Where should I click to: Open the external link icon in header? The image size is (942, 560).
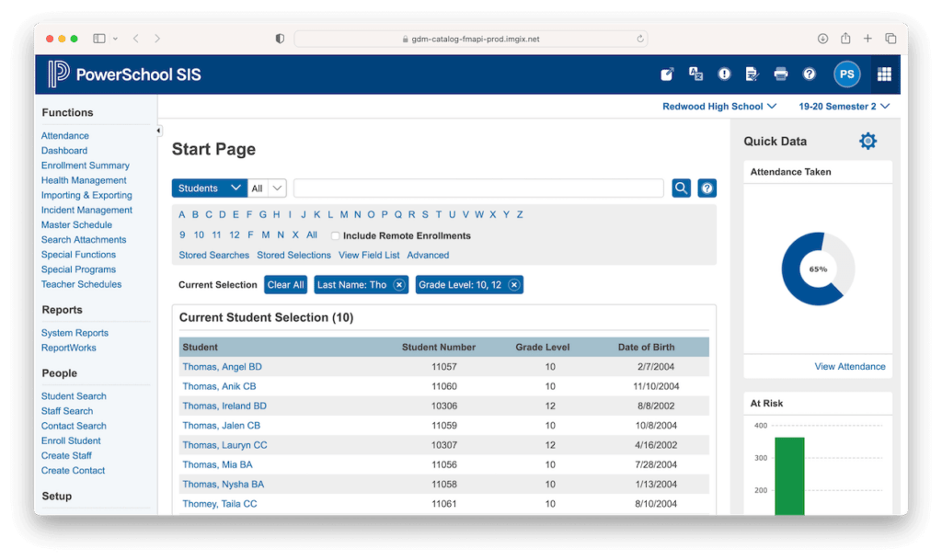coord(667,74)
